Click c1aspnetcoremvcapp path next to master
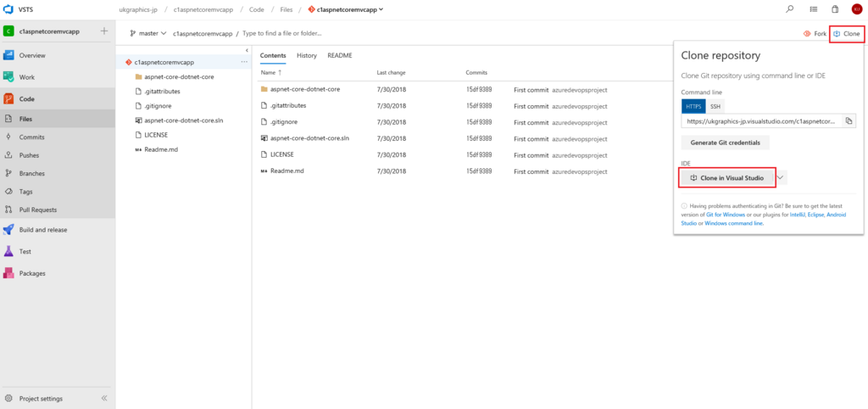Image resolution: width=868 pixels, height=409 pixels. click(203, 34)
